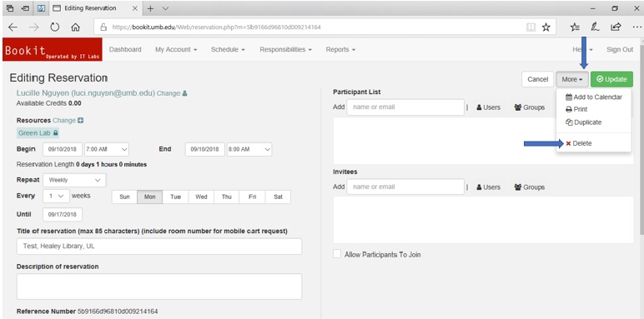Toggle the Wed day button

coord(201,197)
